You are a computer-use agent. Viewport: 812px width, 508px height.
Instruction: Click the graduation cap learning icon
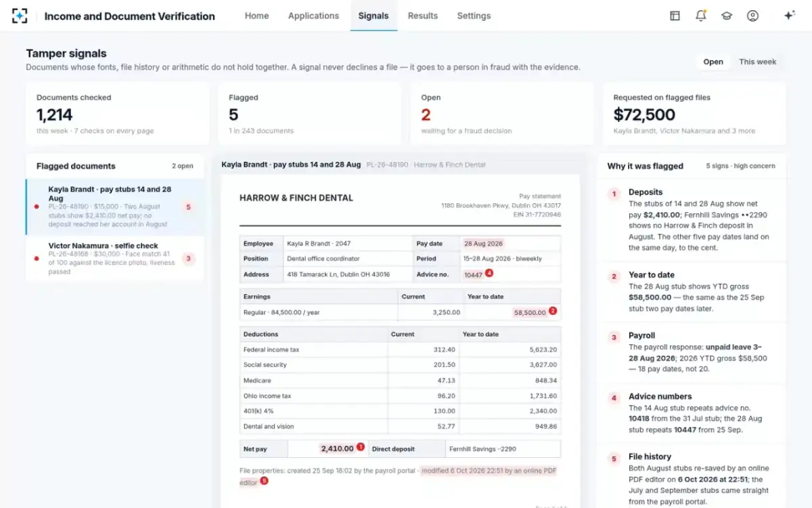[727, 16]
